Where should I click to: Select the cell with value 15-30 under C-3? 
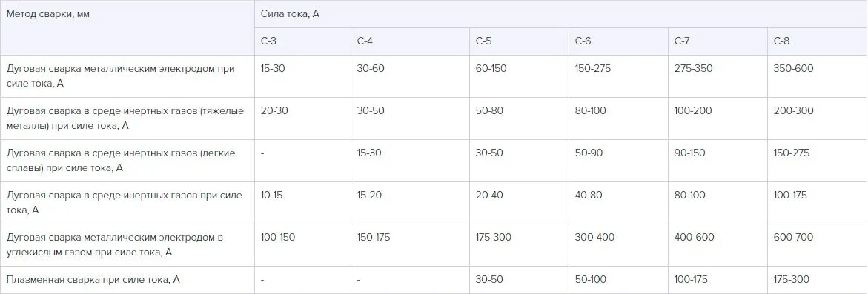pyautogui.click(x=303, y=76)
